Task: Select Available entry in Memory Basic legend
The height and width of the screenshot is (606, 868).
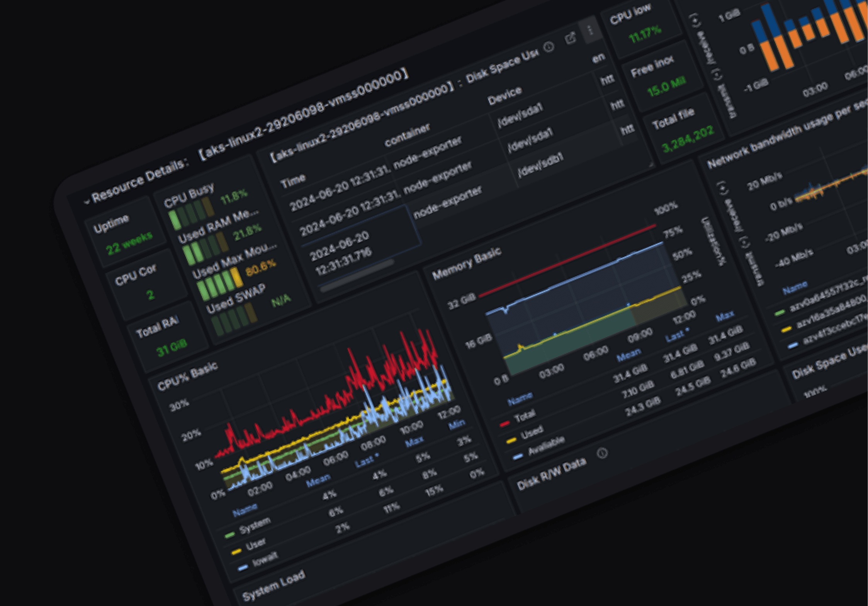Action: click(546, 445)
